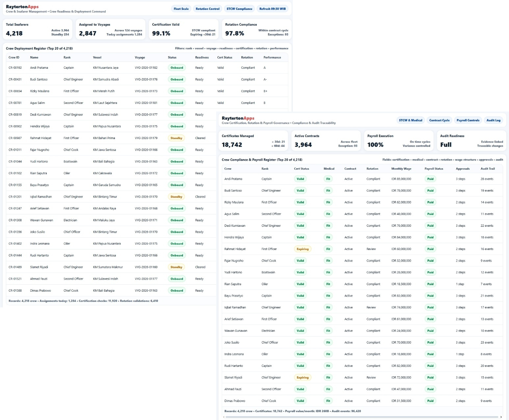Viewport: 509px width, 420px height.
Task: Open the Total Seafarers summary card
Action: click(x=37, y=29)
